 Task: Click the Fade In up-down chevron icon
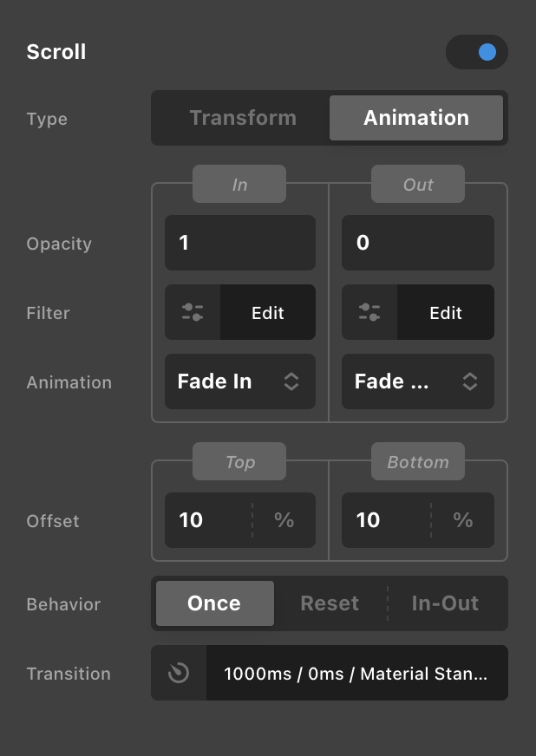click(x=291, y=381)
